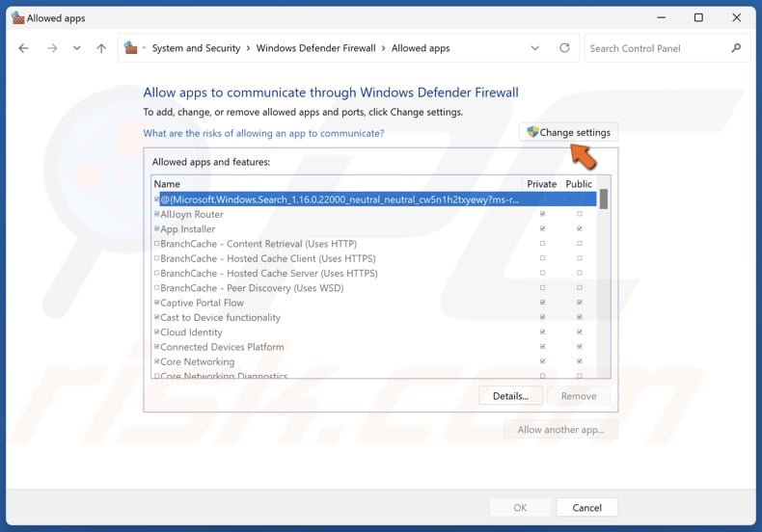Screen dimensions: 762x532
Task: Toggle Public checkbox for Captive Portal Flow
Action: 579,303
